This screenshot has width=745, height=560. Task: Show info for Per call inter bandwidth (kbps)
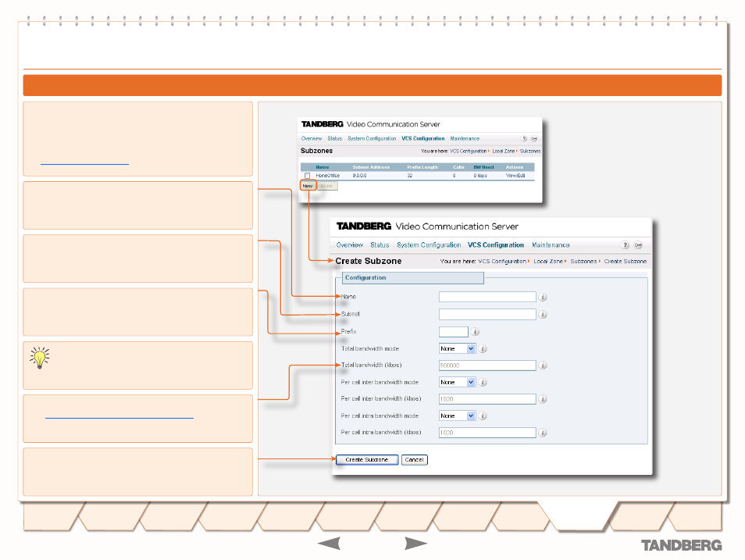[543, 399]
